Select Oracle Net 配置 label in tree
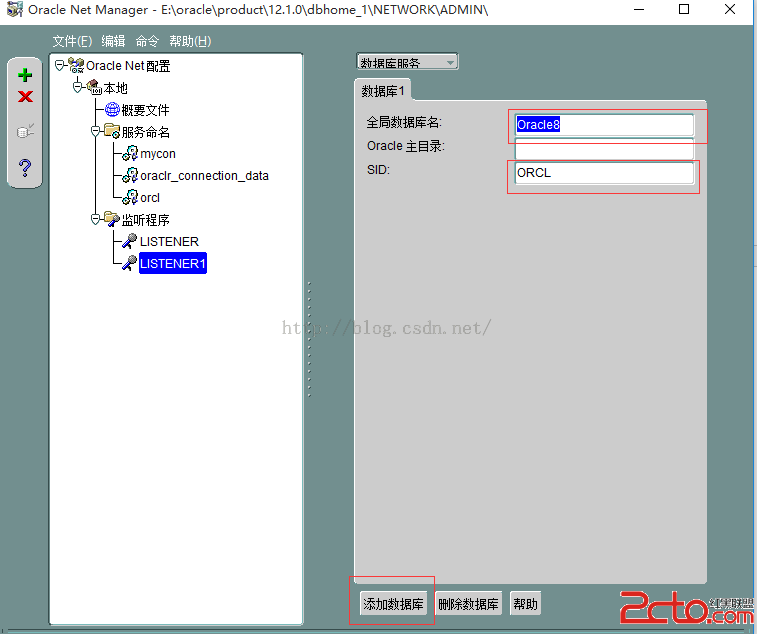This screenshot has height=634, width=757. coord(128,66)
